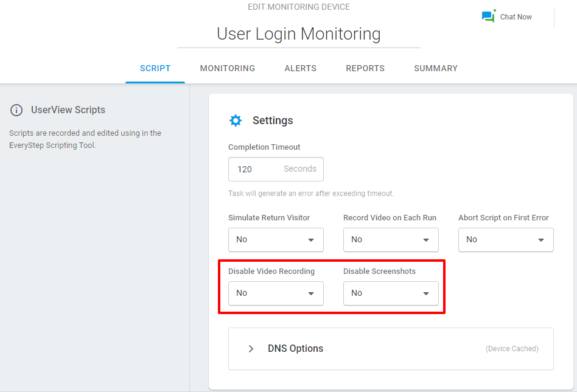Open the Disable Screenshots dropdown
This screenshot has width=577, height=392.
pyautogui.click(x=391, y=293)
